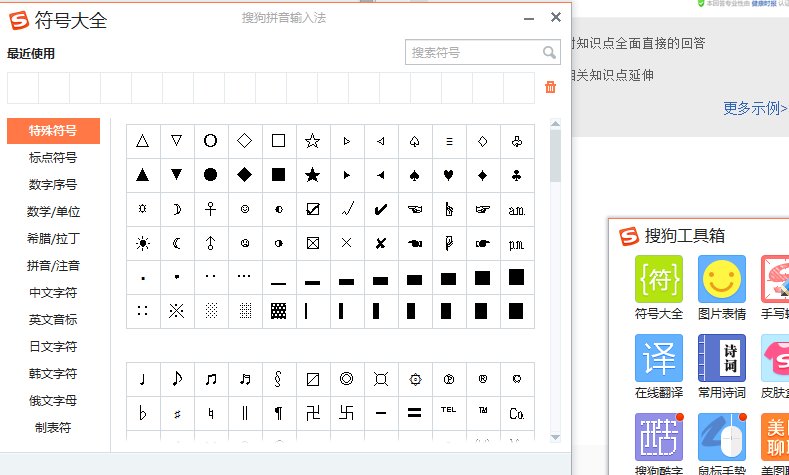This screenshot has width=789, height=475.
Task: Select the filled star symbol ★
Action: (x=312, y=175)
